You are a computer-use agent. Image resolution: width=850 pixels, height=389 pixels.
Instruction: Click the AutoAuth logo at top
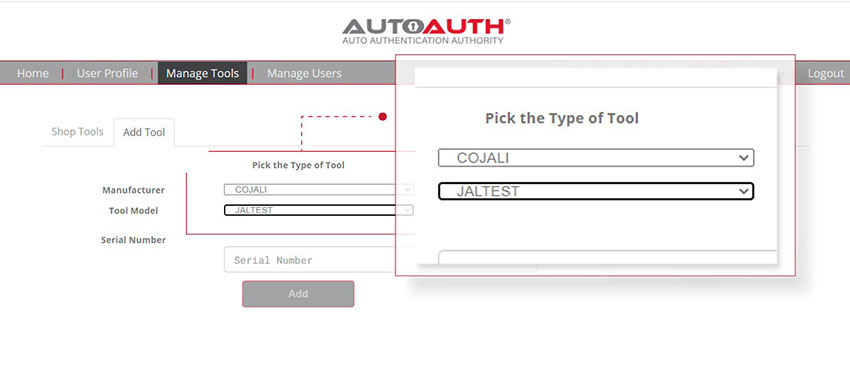pyautogui.click(x=426, y=31)
